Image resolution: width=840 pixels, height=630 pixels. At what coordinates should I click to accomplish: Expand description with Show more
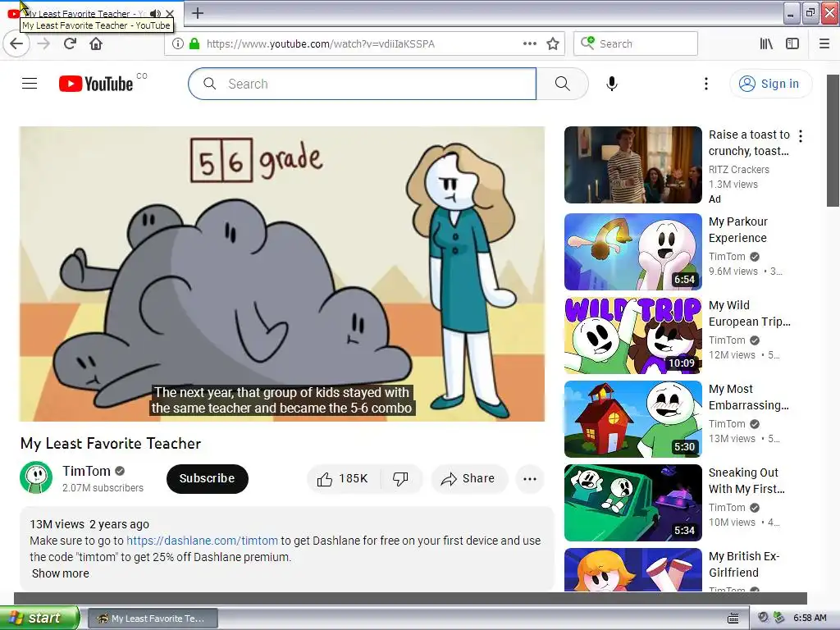tap(61, 573)
